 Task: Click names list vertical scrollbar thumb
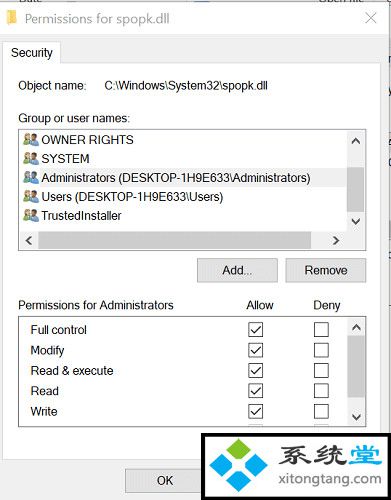(355, 189)
